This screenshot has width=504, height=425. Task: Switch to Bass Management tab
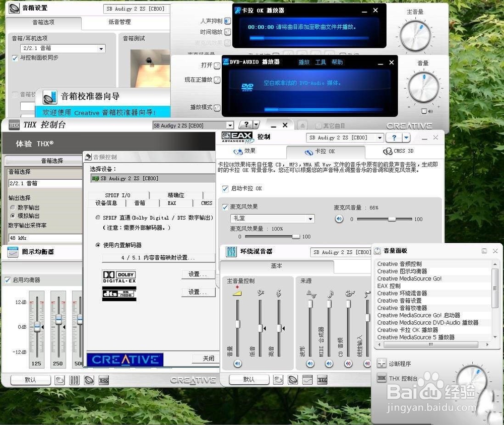pyautogui.click(x=119, y=22)
